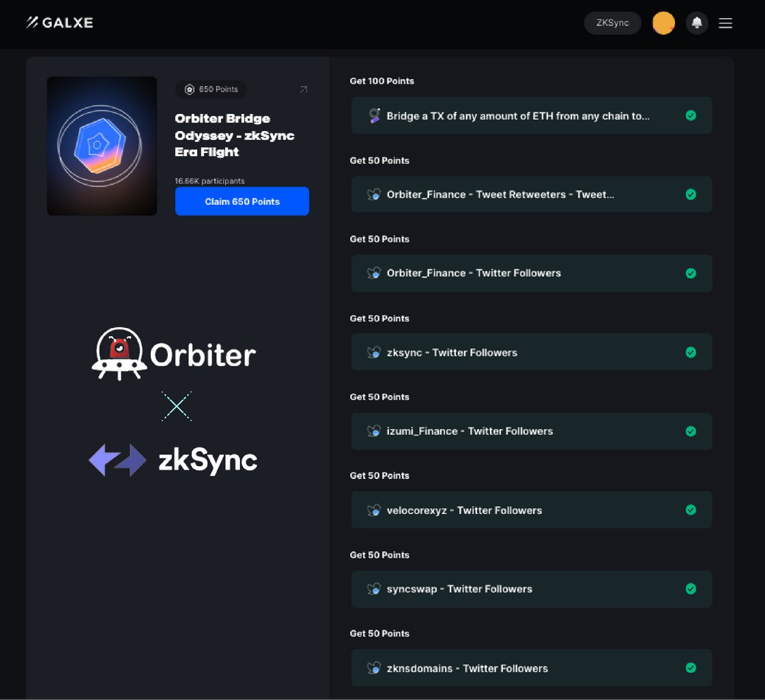Open the izumi_Finance Twitter Followers task
The width and height of the screenshot is (765, 700).
(x=532, y=431)
